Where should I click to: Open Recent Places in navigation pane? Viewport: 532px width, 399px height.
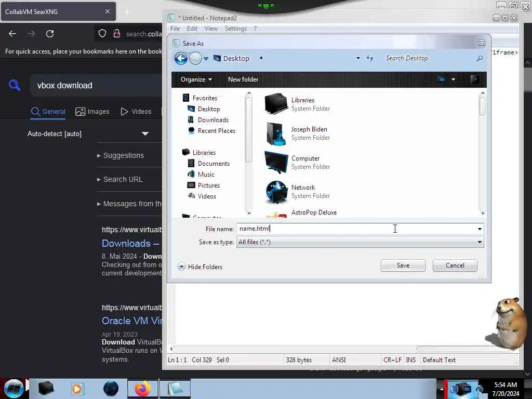pos(217,130)
